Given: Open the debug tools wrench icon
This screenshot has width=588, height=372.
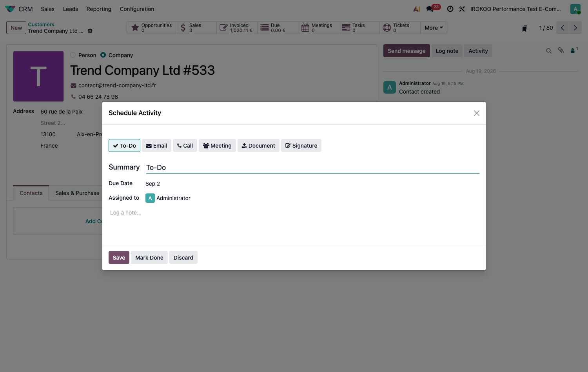Looking at the screenshot, I should 462,9.
